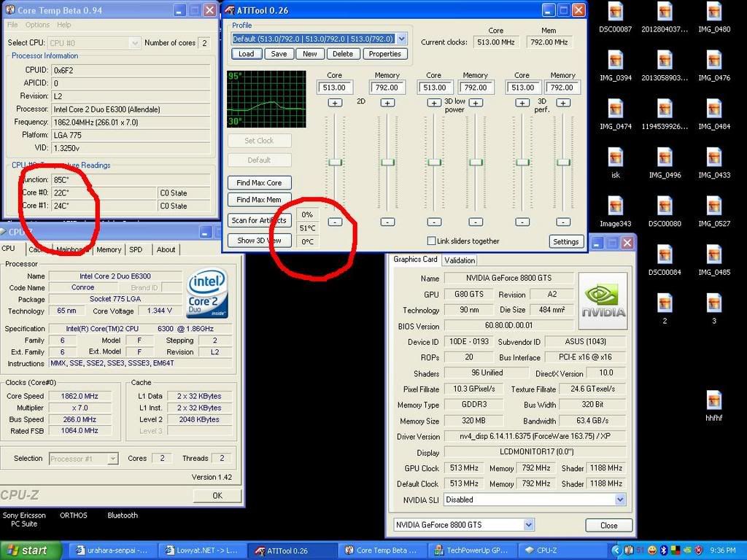Select the IMG_0480 desktop icon

[713, 12]
